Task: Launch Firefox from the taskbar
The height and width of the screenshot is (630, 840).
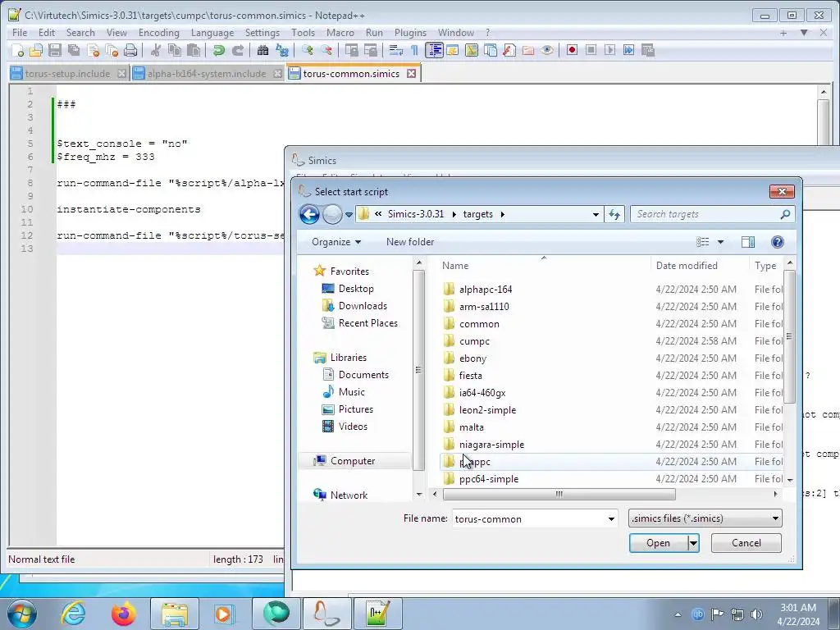Action: [124, 614]
